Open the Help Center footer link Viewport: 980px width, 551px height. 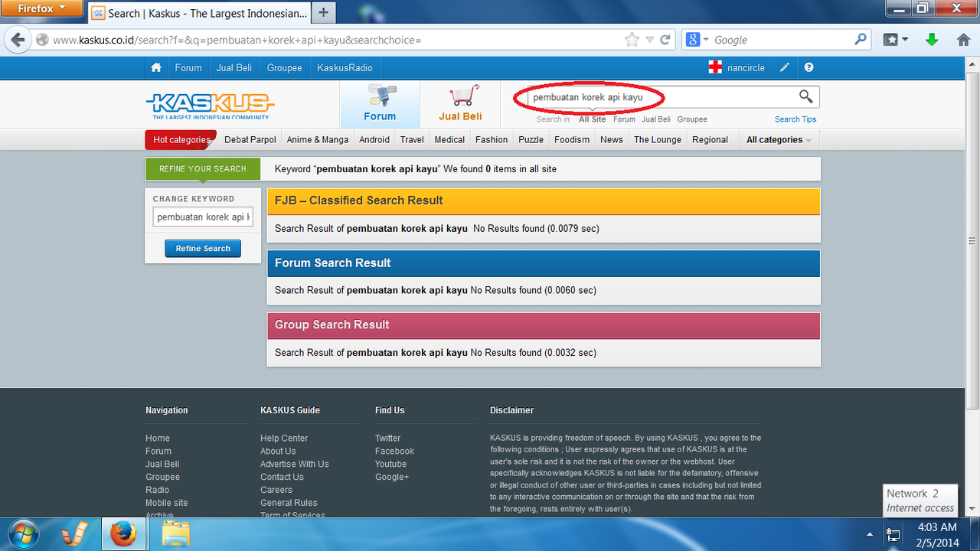[284, 438]
